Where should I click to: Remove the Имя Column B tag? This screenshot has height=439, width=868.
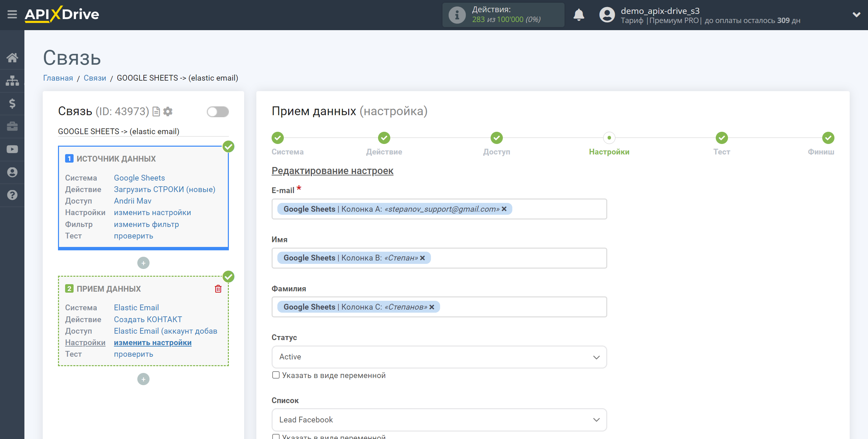422,258
